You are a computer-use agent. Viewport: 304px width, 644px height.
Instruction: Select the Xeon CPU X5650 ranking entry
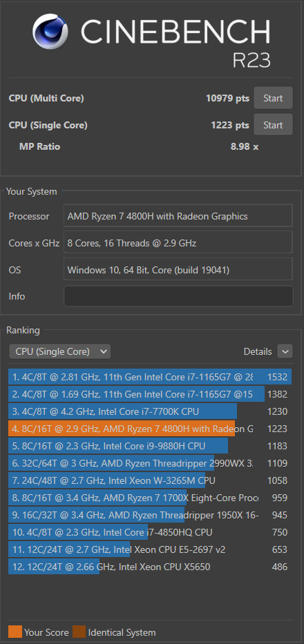click(x=150, y=567)
